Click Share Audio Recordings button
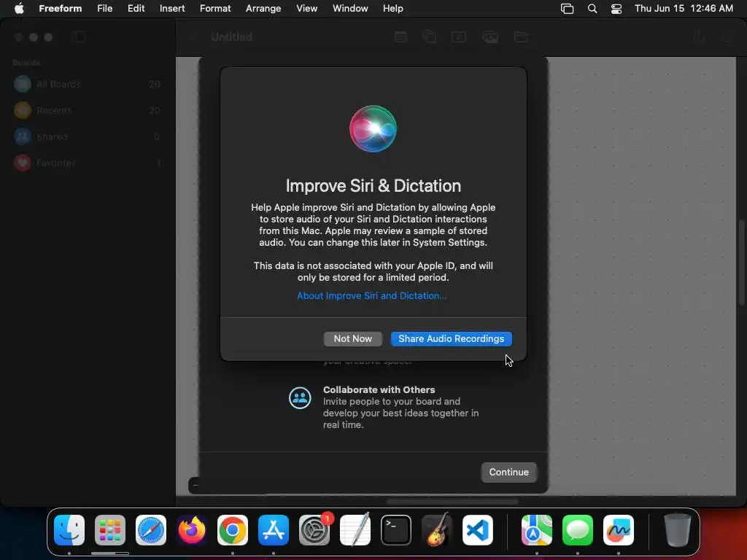Viewport: 747px width, 560px height. pos(451,338)
